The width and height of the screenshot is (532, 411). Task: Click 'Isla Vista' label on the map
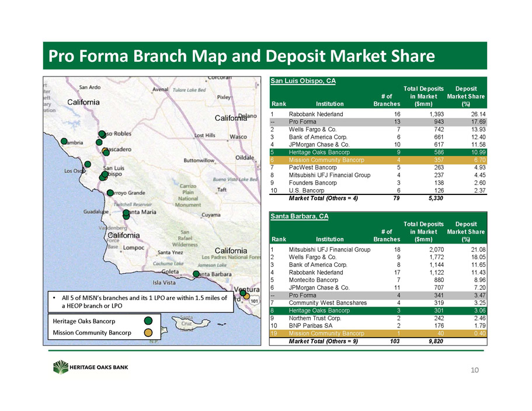click(164, 283)
